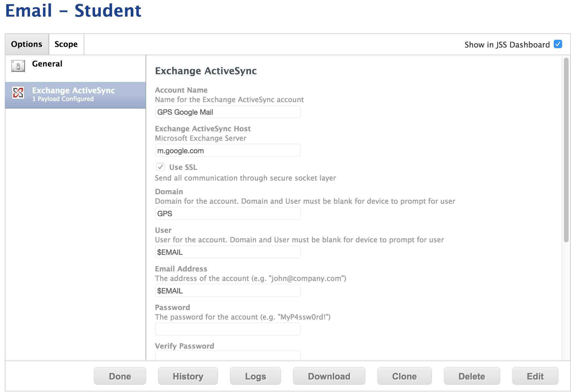This screenshot has height=392, width=571.
Task: Open the Logs for this profile
Action: click(255, 376)
